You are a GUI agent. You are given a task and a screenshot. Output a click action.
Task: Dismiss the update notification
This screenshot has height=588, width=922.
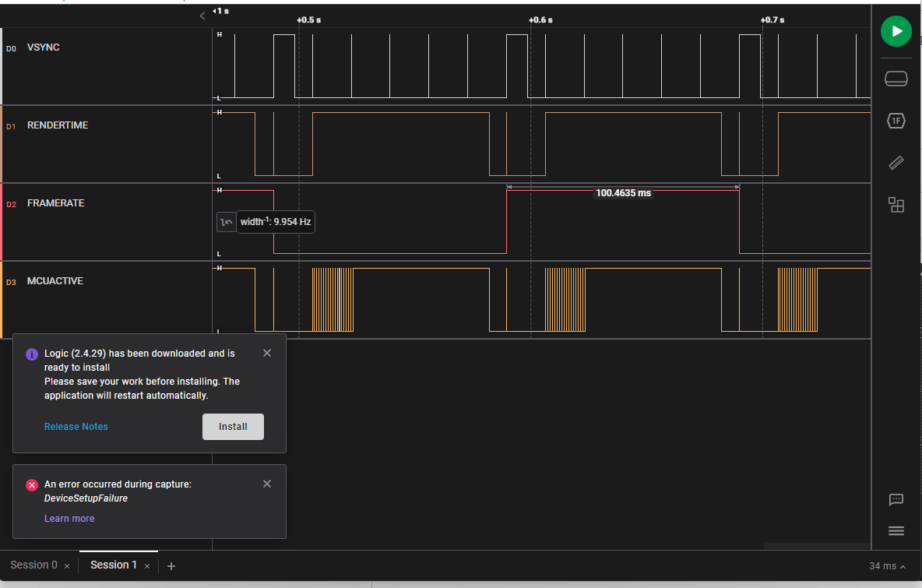pyautogui.click(x=266, y=353)
